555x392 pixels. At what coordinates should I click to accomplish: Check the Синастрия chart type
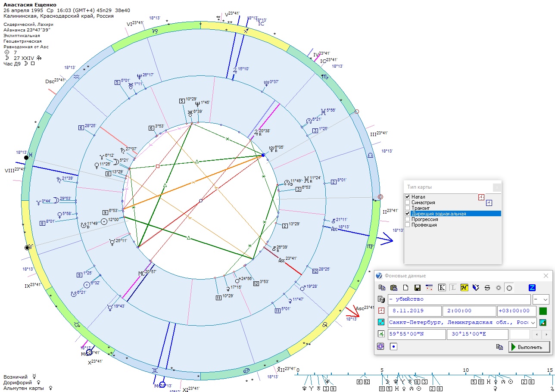408,202
